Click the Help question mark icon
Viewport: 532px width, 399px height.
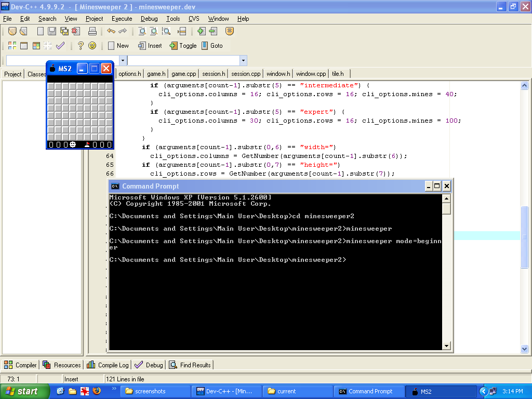[81, 46]
